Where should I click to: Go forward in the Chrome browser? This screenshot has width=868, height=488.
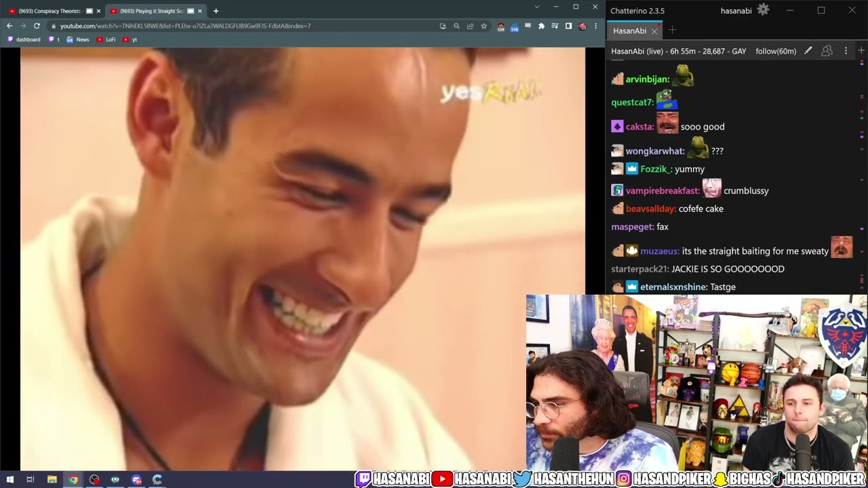click(x=23, y=26)
